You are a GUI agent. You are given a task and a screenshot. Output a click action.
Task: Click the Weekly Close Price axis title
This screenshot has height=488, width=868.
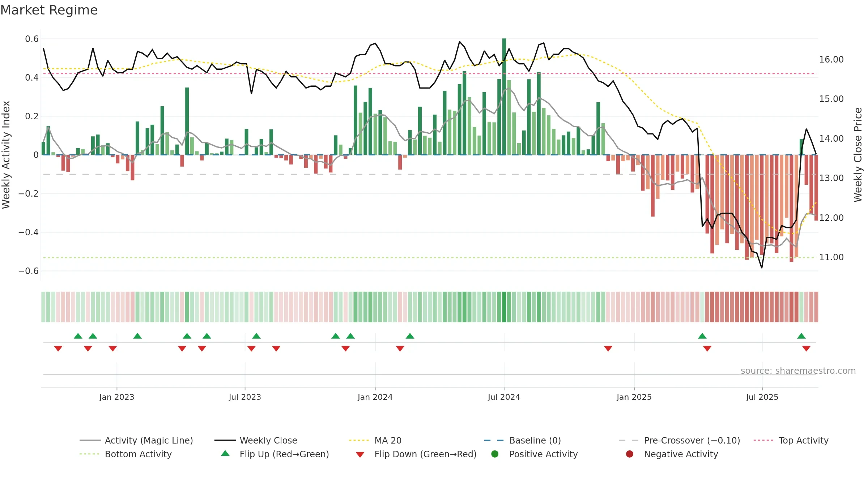click(x=858, y=155)
